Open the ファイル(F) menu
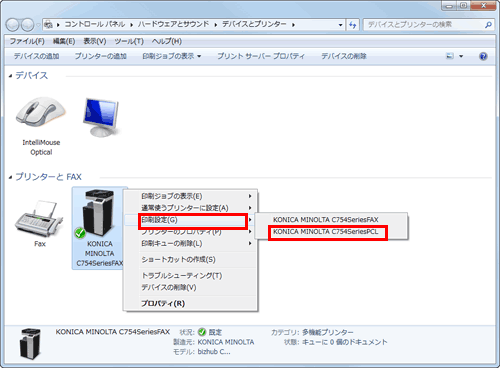The image size is (500, 368). pos(27,41)
